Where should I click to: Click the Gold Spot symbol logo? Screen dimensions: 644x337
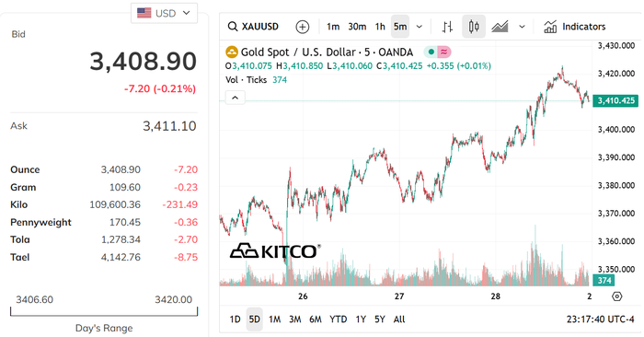[x=232, y=52]
